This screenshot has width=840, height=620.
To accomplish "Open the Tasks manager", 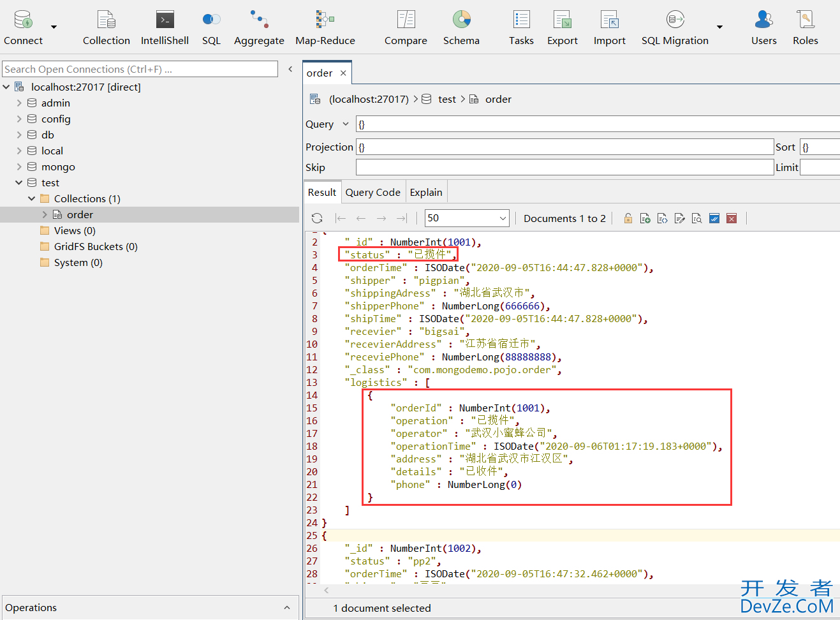I will pyautogui.click(x=521, y=28).
